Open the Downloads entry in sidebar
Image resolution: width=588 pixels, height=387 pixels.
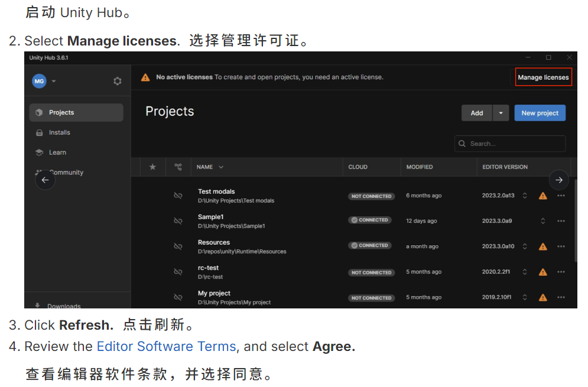64,306
